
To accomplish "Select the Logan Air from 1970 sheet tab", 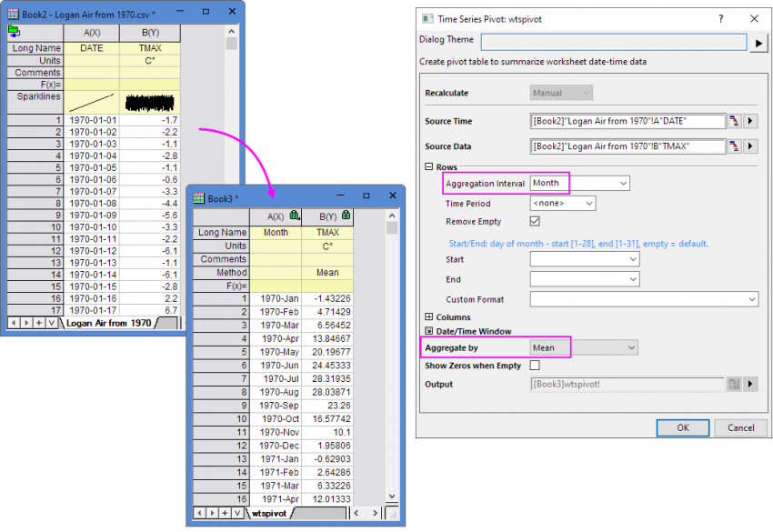I will pos(109,323).
